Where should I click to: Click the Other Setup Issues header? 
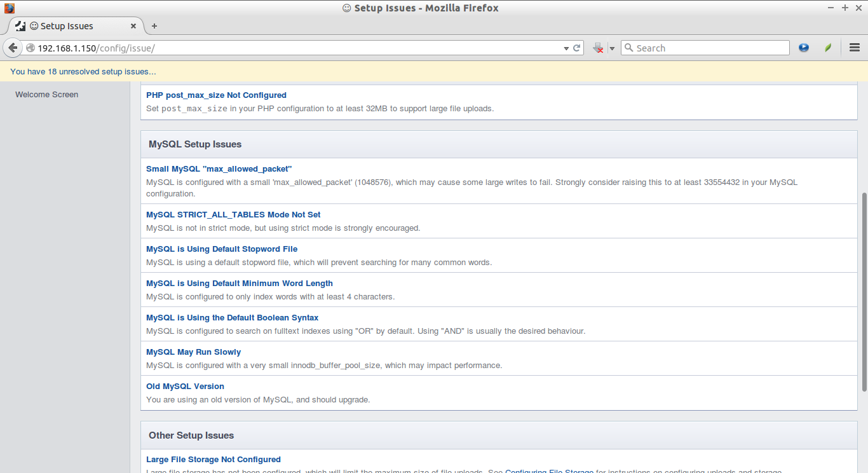191,435
